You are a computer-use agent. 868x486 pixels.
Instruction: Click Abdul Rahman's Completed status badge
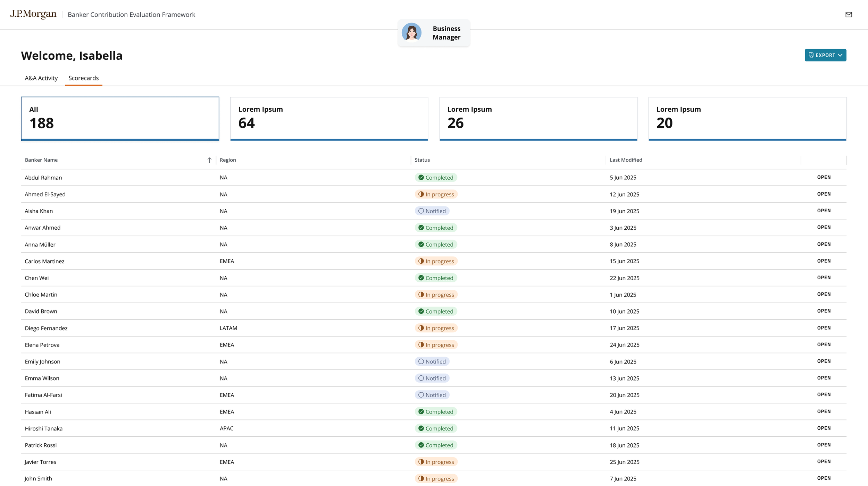tap(436, 178)
